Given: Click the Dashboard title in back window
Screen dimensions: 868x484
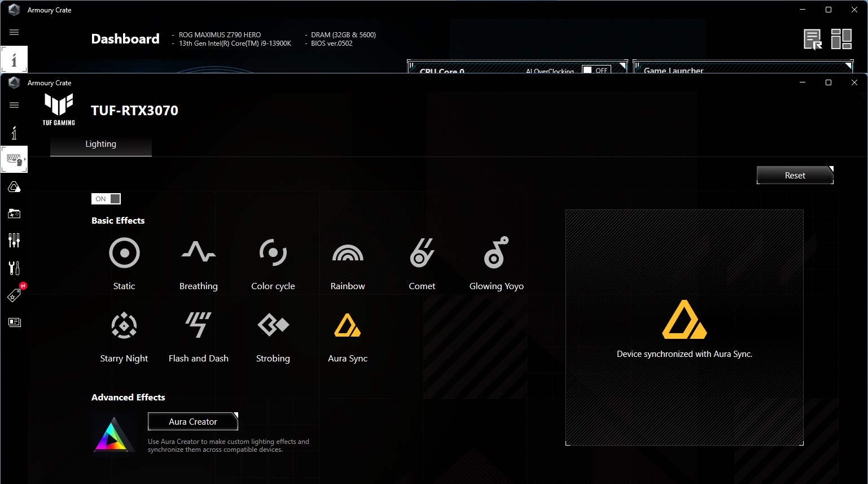Looking at the screenshot, I should coord(125,39).
